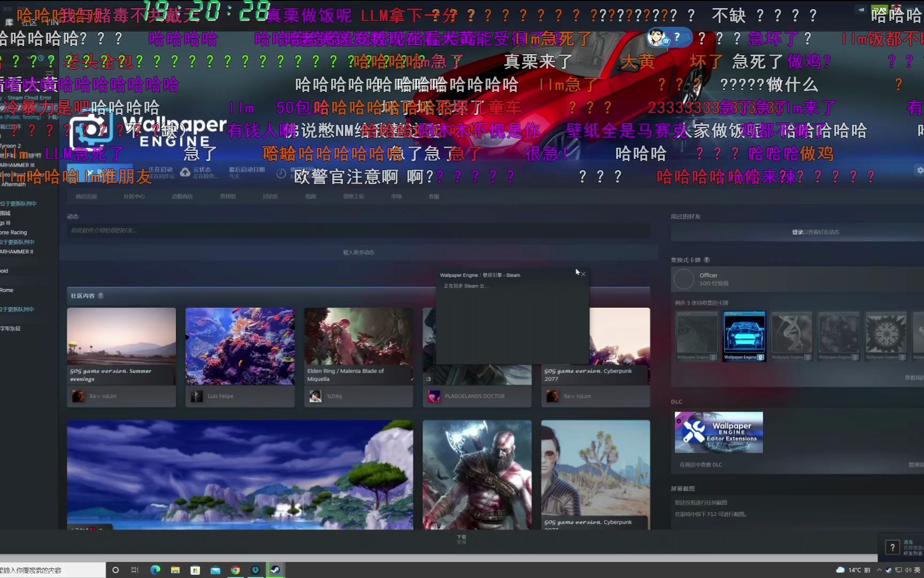Viewport: 924px width, 578px height.
Task: Click 在商店中查看 DLC link
Action: point(700,465)
